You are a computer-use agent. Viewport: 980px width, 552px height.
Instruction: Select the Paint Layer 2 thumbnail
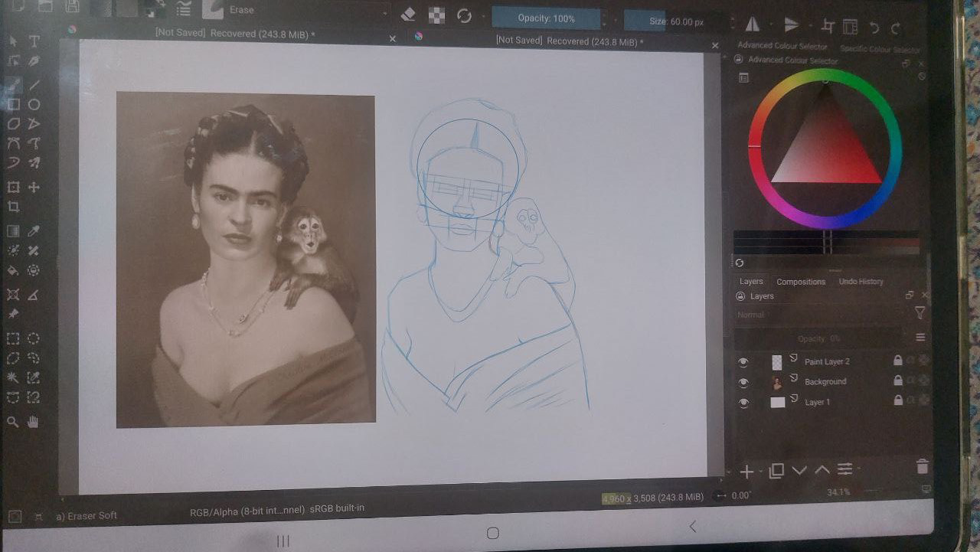click(777, 361)
